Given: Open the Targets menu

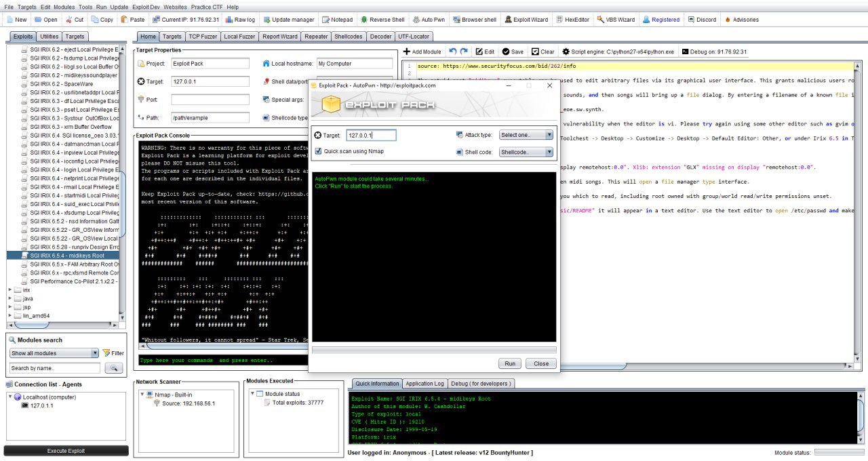Looking at the screenshot, I should [x=27, y=7].
